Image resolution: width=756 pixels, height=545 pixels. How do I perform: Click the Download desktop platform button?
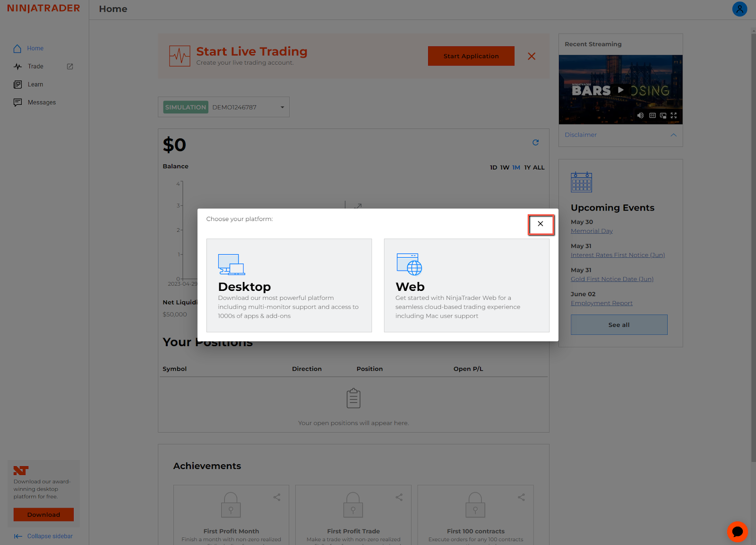(43, 515)
